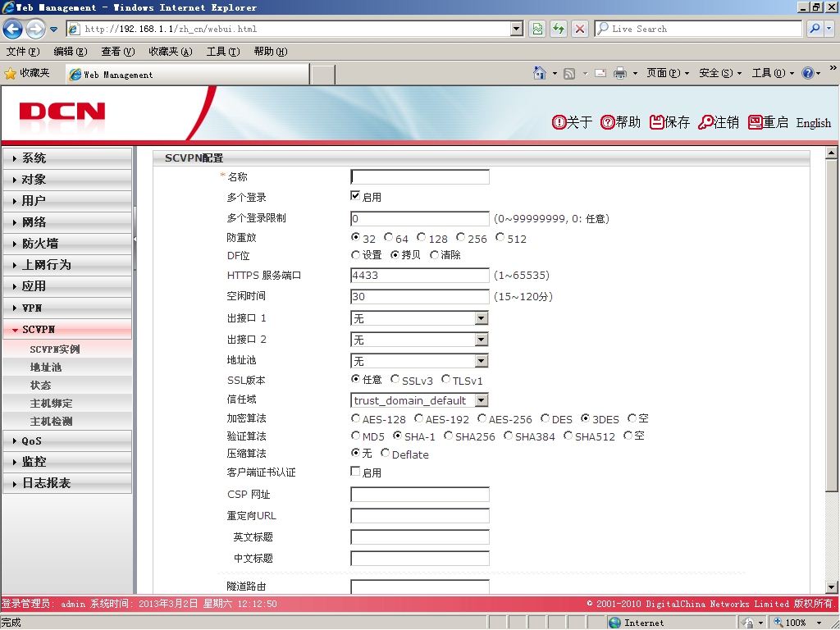Click the 空闲时间 input field
Screen dimensions: 840x630
point(420,297)
